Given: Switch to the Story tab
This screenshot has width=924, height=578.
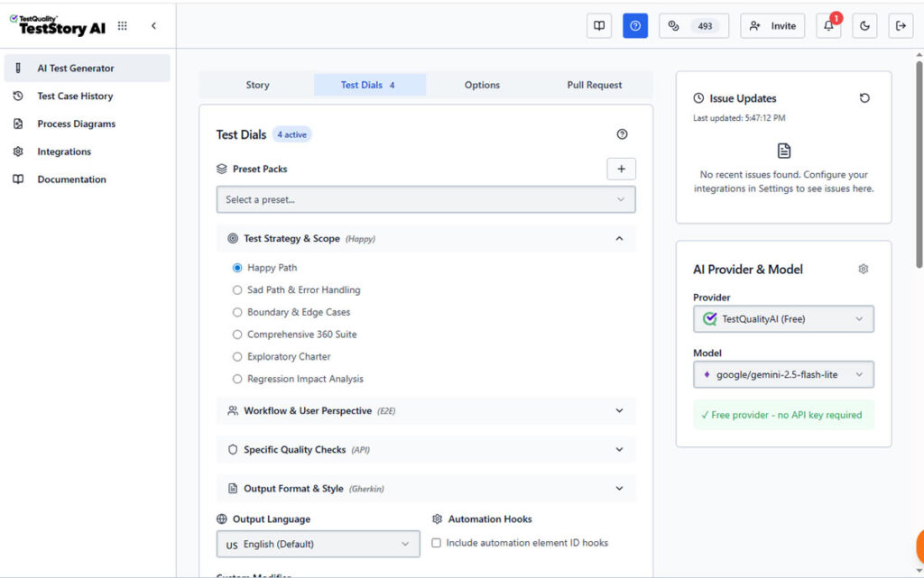Looking at the screenshot, I should coord(257,85).
